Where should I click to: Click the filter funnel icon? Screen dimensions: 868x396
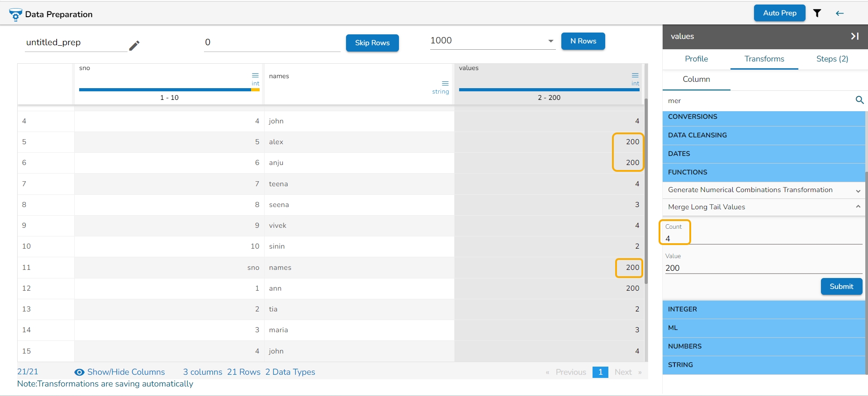(817, 13)
